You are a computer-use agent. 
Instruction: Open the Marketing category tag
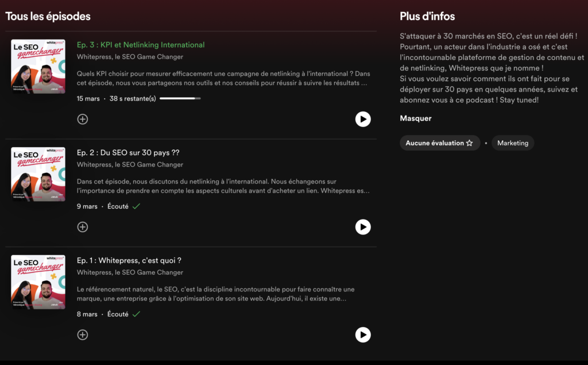[513, 143]
